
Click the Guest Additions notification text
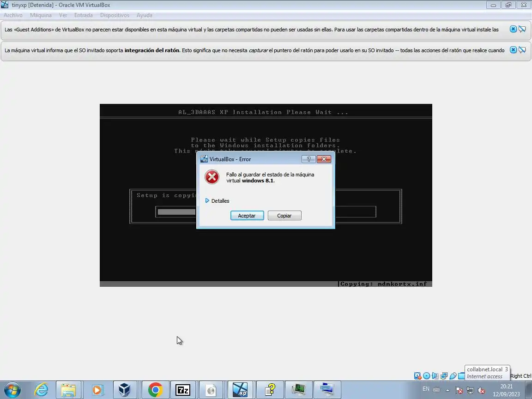tap(251, 30)
